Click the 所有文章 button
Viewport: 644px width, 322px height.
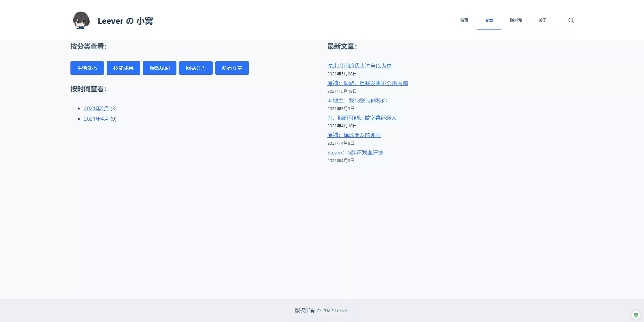(x=232, y=68)
